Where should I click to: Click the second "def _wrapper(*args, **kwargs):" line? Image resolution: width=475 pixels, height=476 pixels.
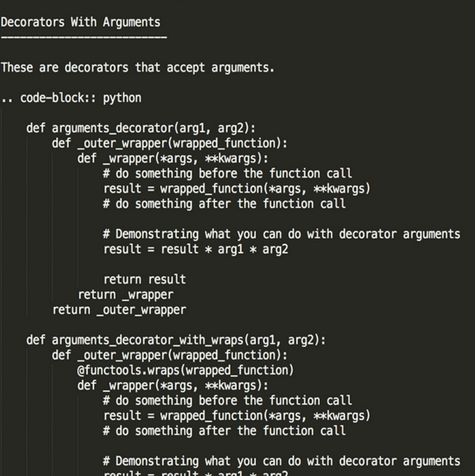(x=173, y=385)
